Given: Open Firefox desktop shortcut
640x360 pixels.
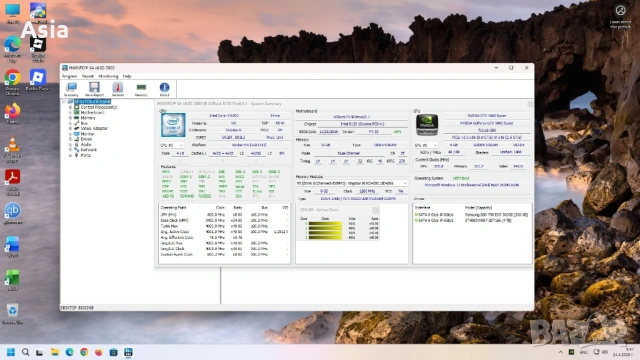Looking at the screenshot, I should [x=12, y=113].
